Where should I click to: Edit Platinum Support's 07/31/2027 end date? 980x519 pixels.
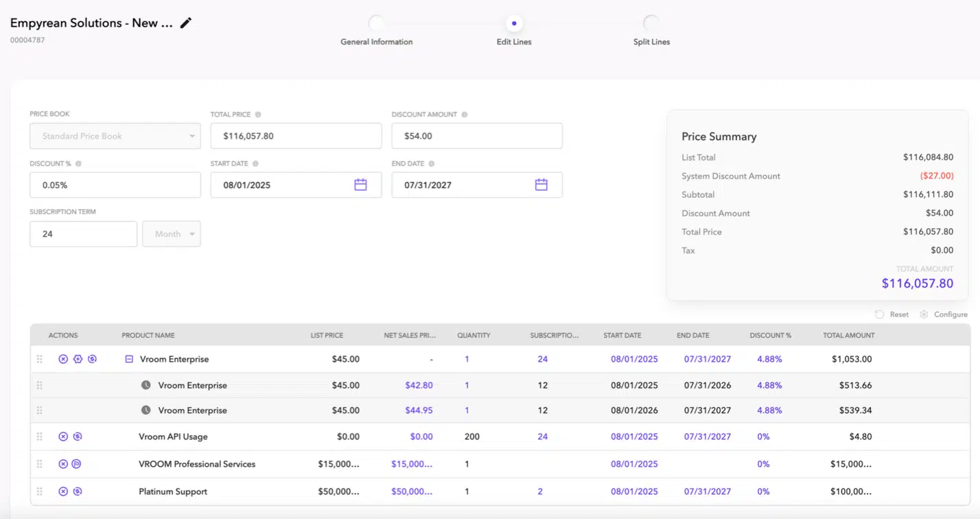click(708, 492)
